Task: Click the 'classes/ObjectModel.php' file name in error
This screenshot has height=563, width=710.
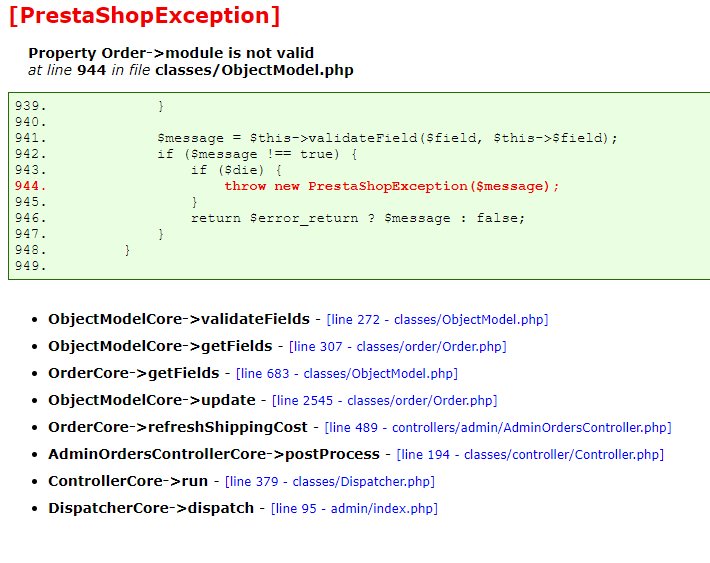Action: tap(254, 70)
